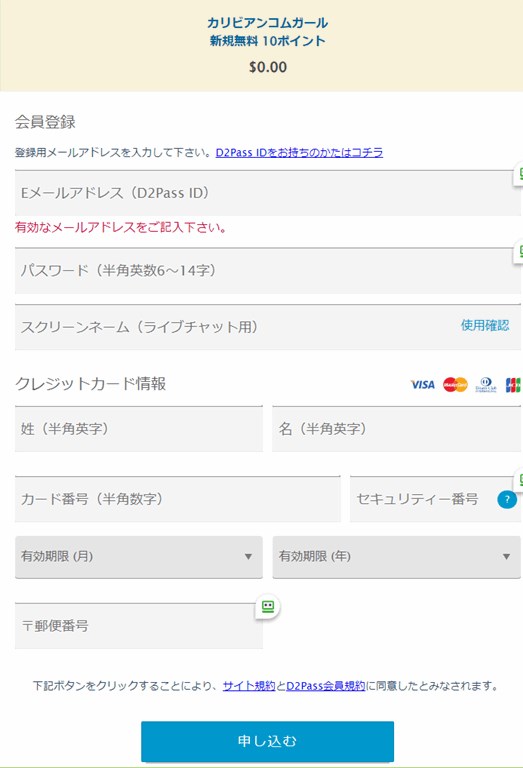This screenshot has width=523, height=768.
Task: Open the D2Pass IDをお持ちのかたはコチラ link
Action: 299,152
